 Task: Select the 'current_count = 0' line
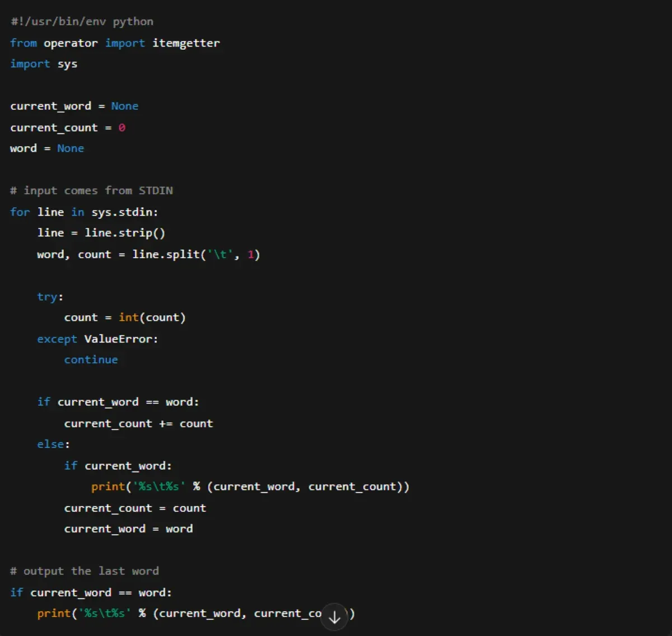click(x=68, y=127)
